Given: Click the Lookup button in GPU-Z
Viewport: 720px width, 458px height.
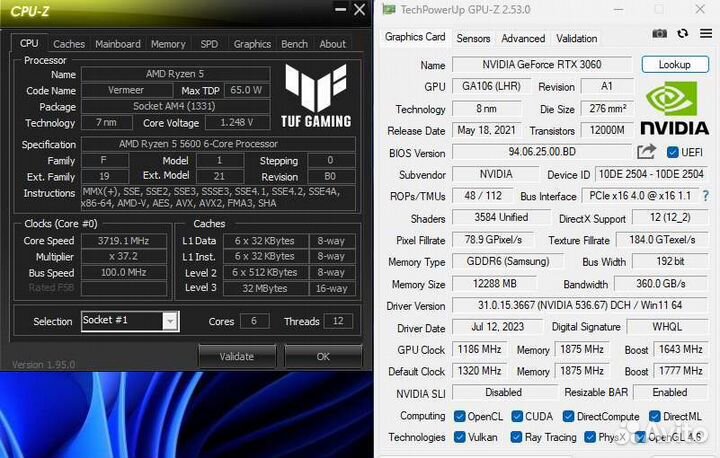Looking at the screenshot, I should point(675,65).
